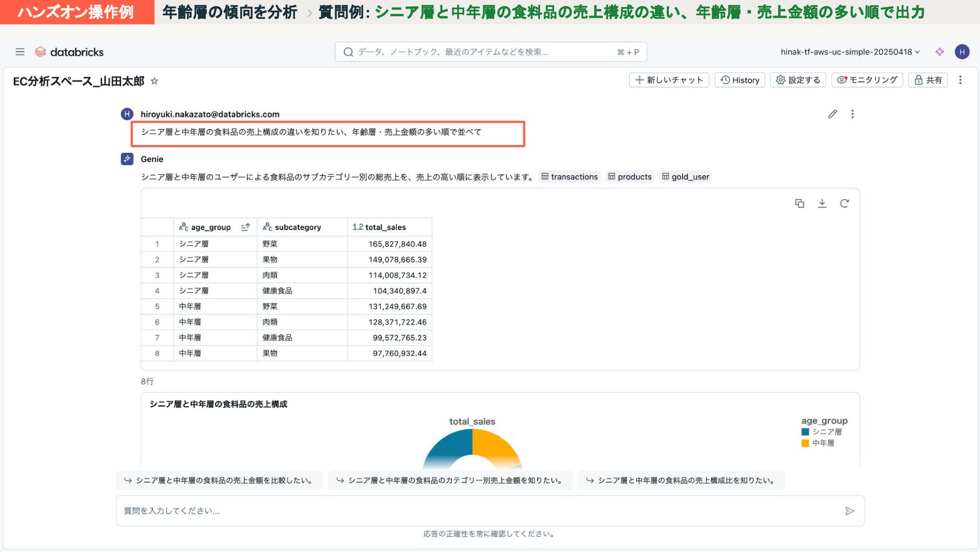Click the Genie avatar icon
980x552 pixels.
point(127,159)
